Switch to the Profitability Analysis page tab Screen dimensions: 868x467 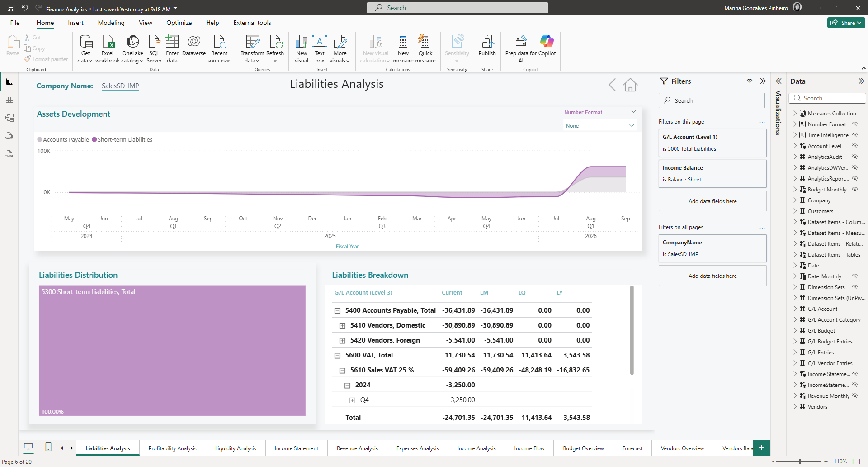[x=172, y=448]
